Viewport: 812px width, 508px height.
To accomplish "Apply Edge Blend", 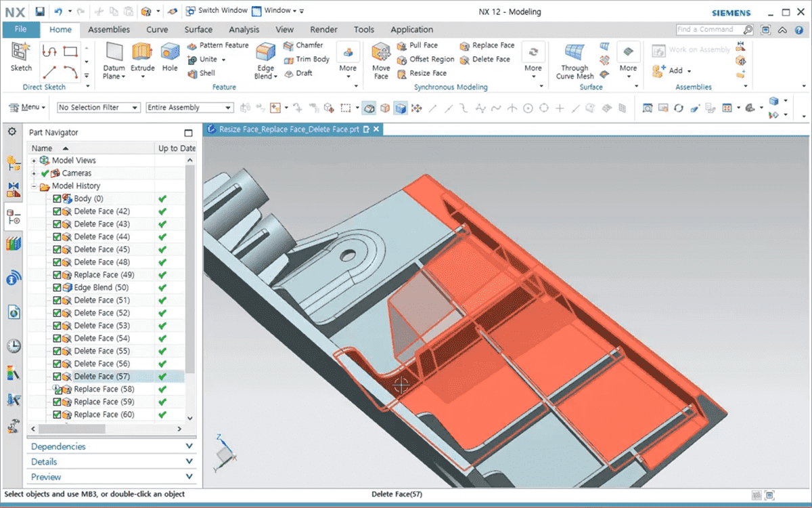I will click(265, 61).
